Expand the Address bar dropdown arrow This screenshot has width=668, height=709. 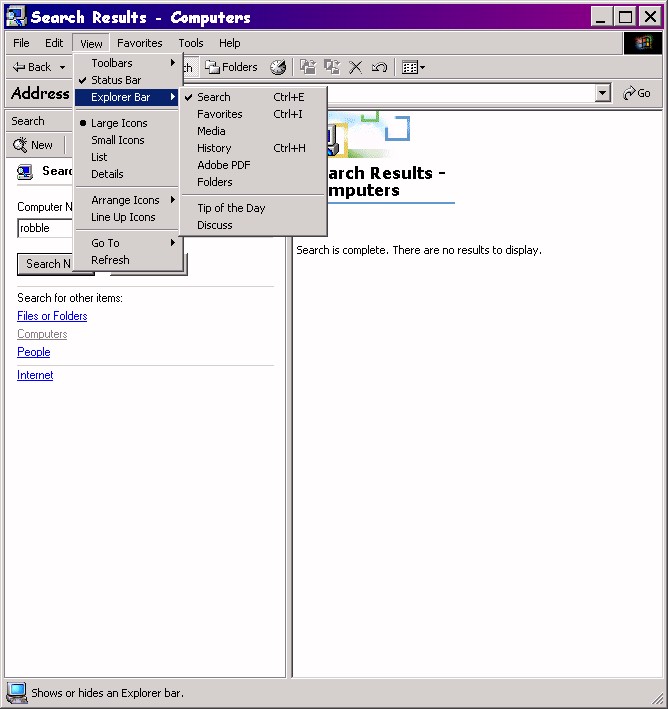602,93
